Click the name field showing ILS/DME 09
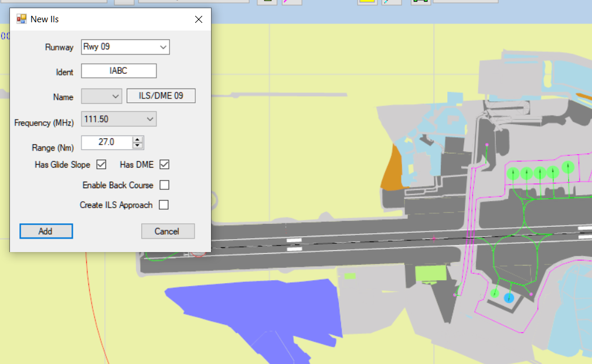Viewport: 592px width, 364px height. pyautogui.click(x=161, y=96)
